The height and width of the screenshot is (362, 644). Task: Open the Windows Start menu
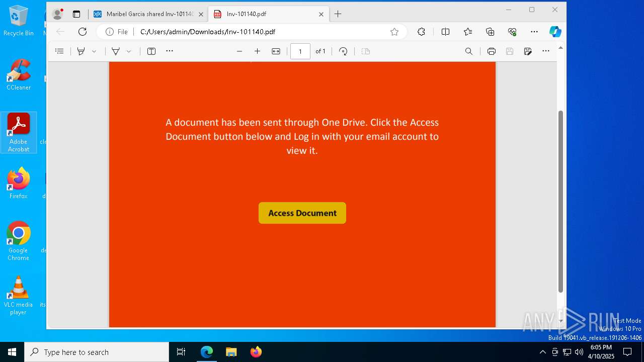[x=12, y=352]
